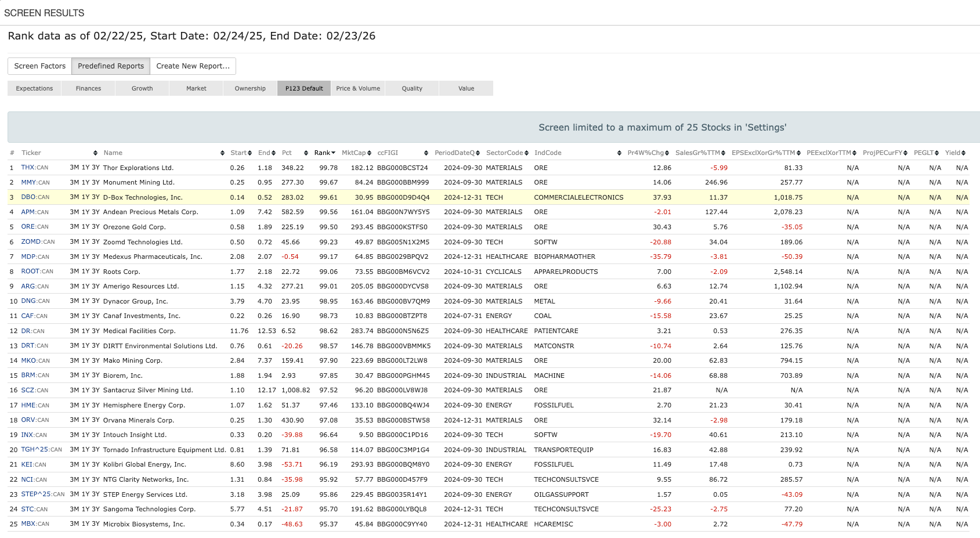Sort by Start price using its arrow icon
The image size is (980, 538).
click(x=249, y=153)
